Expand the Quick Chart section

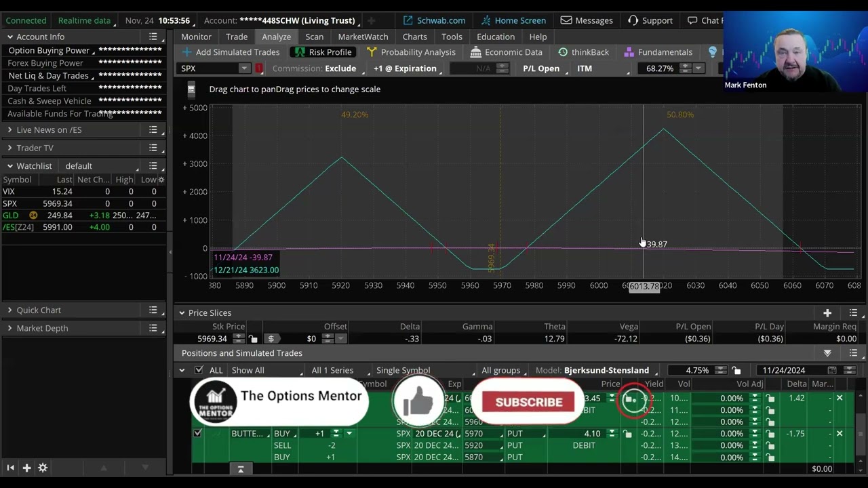(x=9, y=310)
